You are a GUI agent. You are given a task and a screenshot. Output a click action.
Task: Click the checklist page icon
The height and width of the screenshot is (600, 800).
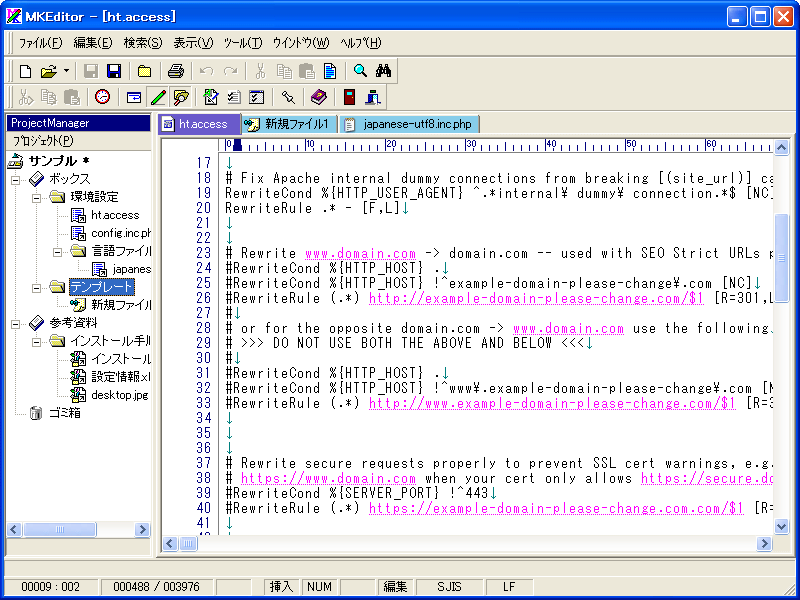tap(234, 97)
